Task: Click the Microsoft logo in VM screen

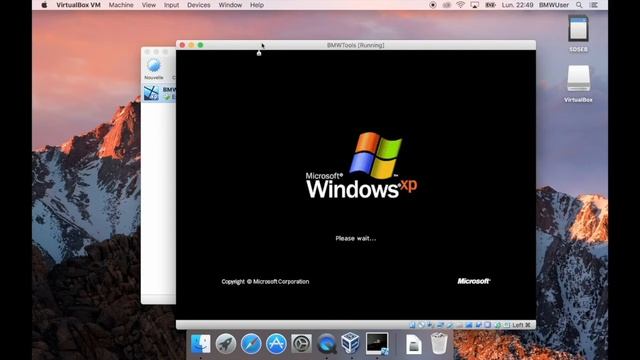Action: pyautogui.click(x=474, y=281)
